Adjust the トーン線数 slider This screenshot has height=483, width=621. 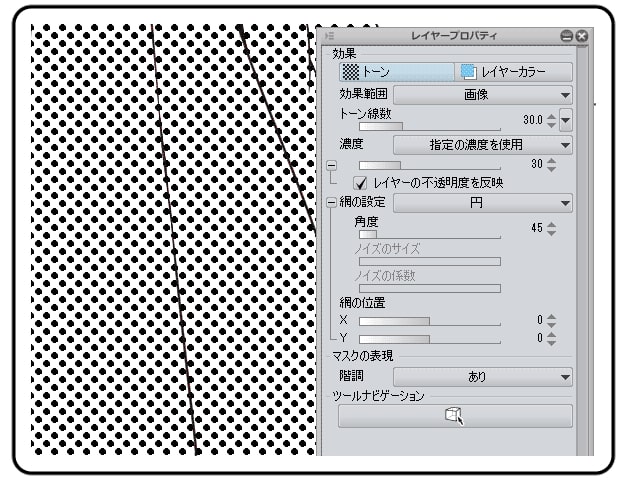coord(430,126)
